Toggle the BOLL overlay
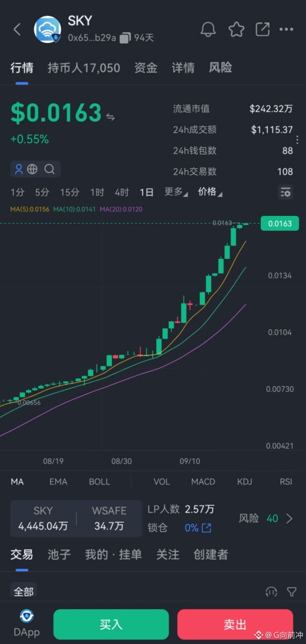The width and height of the screenshot is (306, 644). [x=100, y=482]
